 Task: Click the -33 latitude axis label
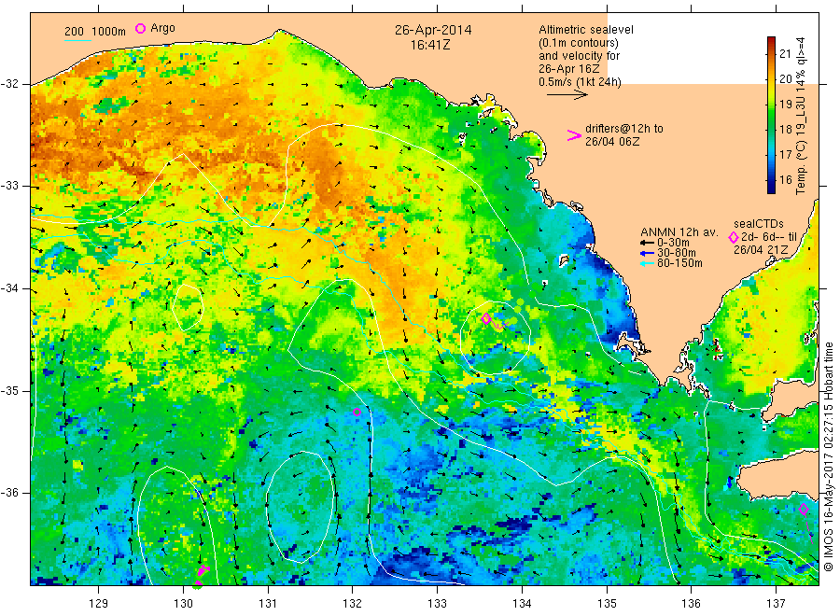pos(9,186)
